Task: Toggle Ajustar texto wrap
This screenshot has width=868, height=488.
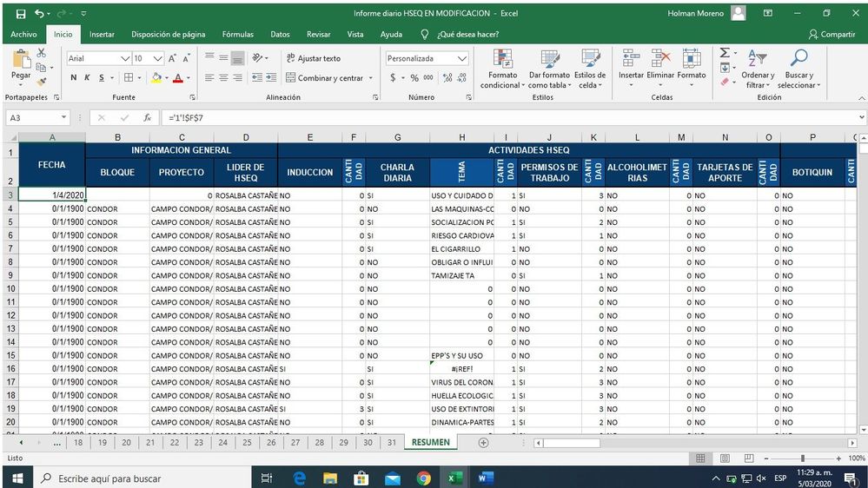Action: [314, 59]
